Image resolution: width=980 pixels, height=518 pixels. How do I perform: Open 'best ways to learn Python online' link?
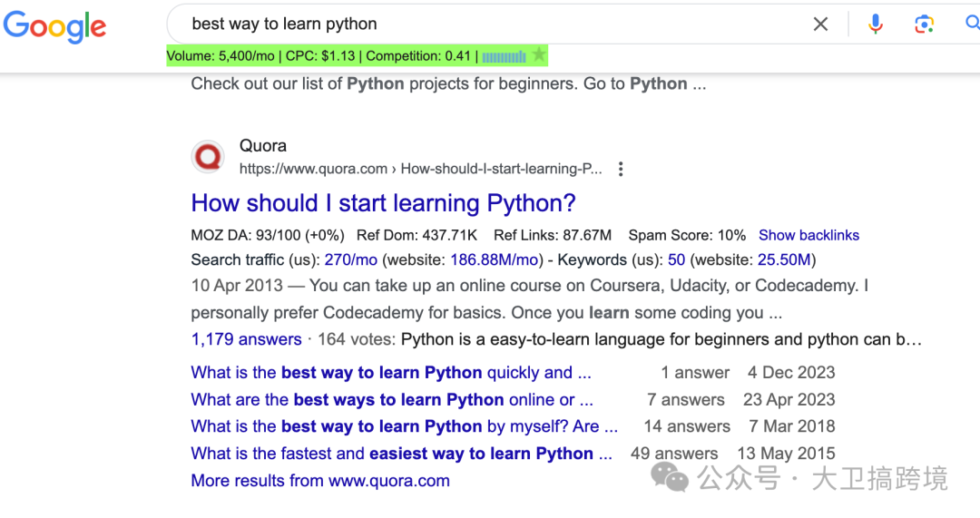[x=392, y=399]
